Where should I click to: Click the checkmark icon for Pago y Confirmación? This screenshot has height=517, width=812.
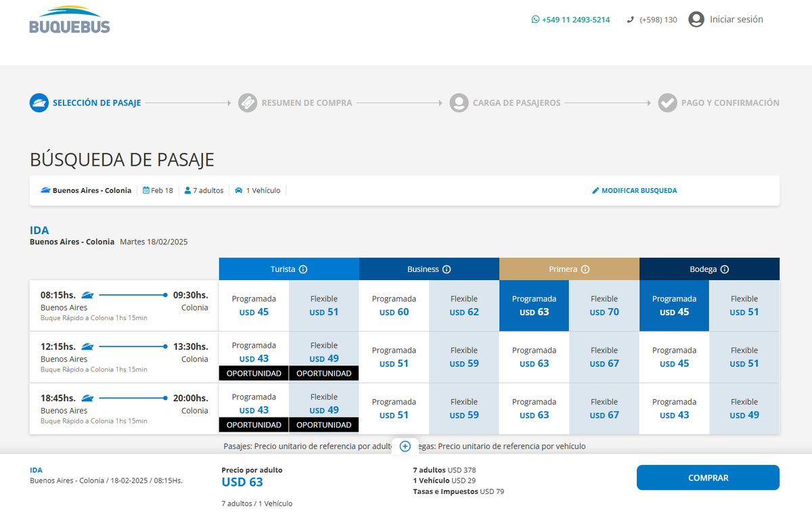tap(668, 103)
